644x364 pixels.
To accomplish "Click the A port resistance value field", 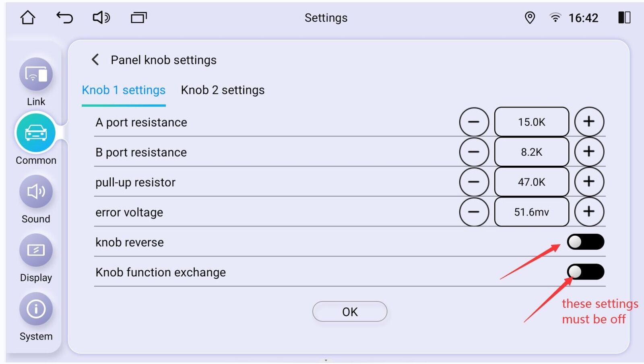I will pyautogui.click(x=531, y=121).
